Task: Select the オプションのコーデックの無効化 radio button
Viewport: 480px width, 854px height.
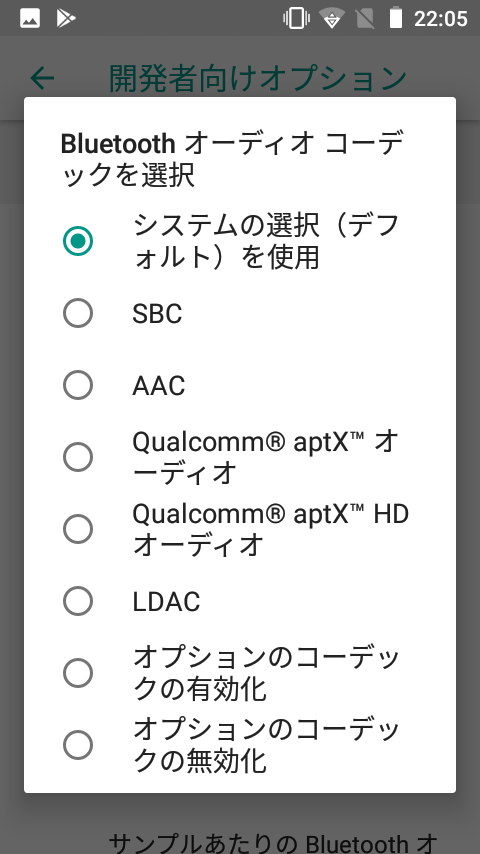Action: coord(78,745)
